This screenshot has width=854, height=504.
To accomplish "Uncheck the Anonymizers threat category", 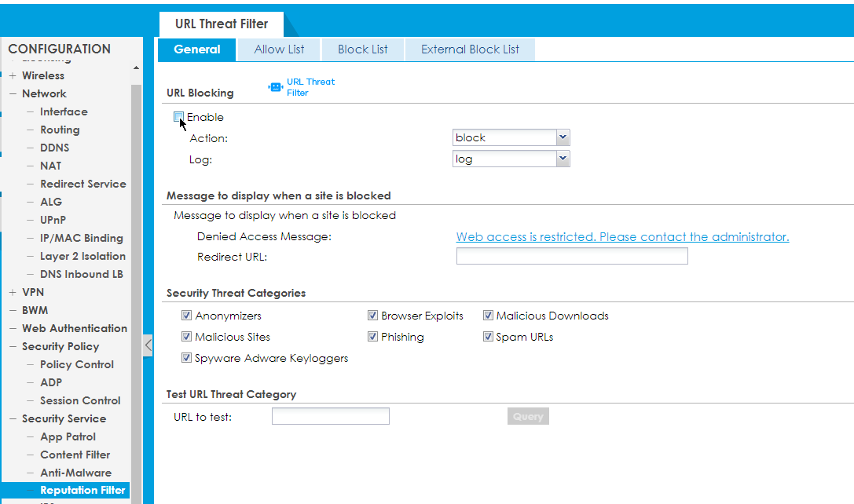I will click(186, 315).
